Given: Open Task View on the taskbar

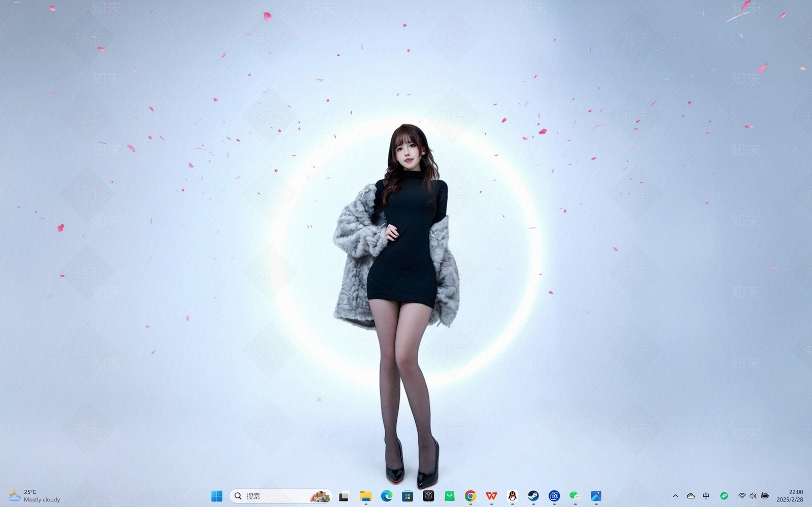Looking at the screenshot, I should tap(345, 496).
